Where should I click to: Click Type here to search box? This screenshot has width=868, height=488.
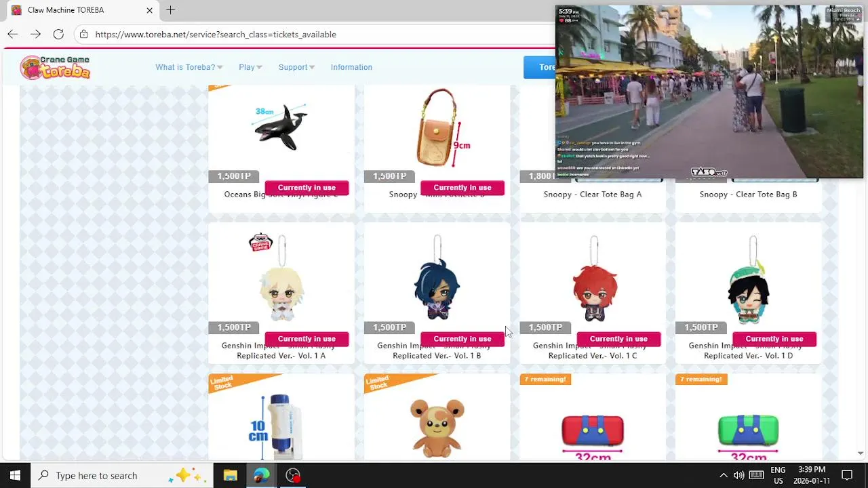point(122,475)
